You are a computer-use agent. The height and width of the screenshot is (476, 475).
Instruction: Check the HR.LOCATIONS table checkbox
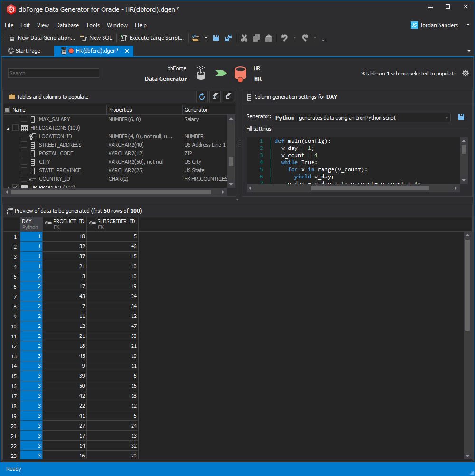click(x=16, y=128)
